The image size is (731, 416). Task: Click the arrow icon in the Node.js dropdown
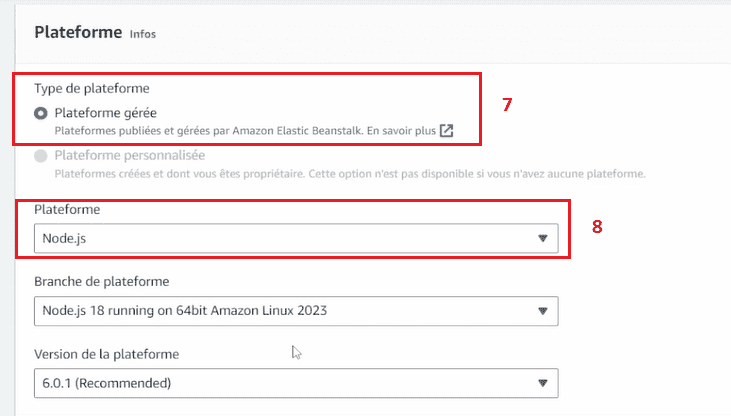click(543, 238)
